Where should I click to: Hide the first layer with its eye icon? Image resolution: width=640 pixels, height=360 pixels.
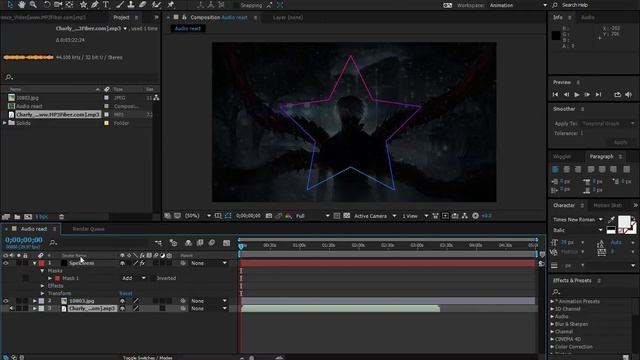(6, 263)
